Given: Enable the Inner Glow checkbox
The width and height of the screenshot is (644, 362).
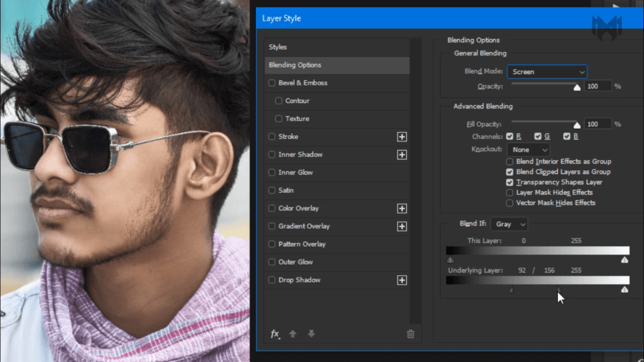Looking at the screenshot, I should pyautogui.click(x=272, y=172).
